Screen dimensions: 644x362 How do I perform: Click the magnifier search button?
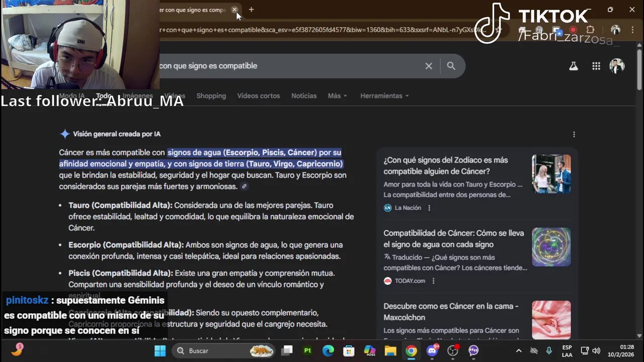click(x=451, y=66)
